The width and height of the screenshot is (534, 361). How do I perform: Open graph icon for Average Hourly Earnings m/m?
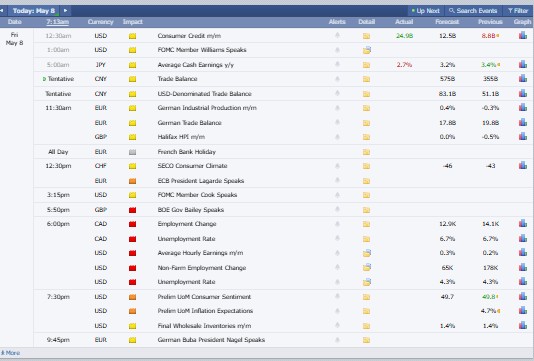coord(523,252)
